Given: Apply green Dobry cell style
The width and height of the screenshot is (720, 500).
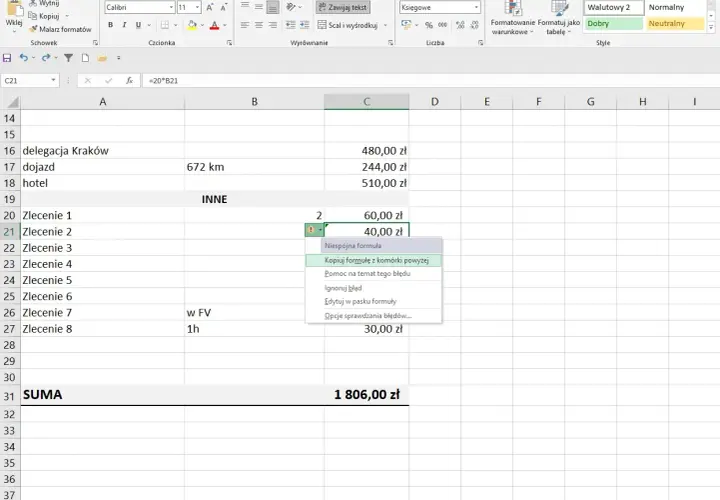Looking at the screenshot, I should click(x=613, y=23).
